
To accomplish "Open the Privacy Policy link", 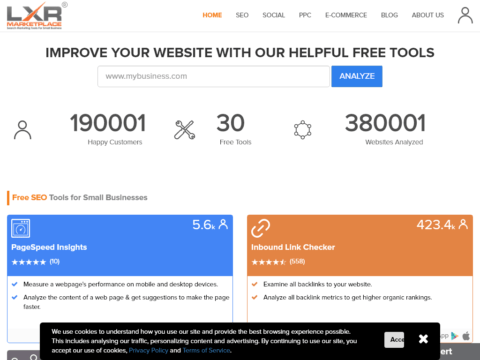I will click(x=148, y=350).
